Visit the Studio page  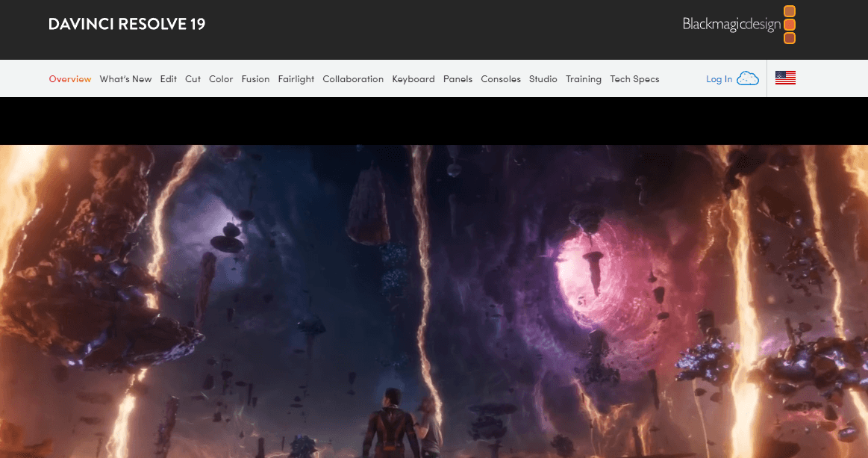point(543,78)
